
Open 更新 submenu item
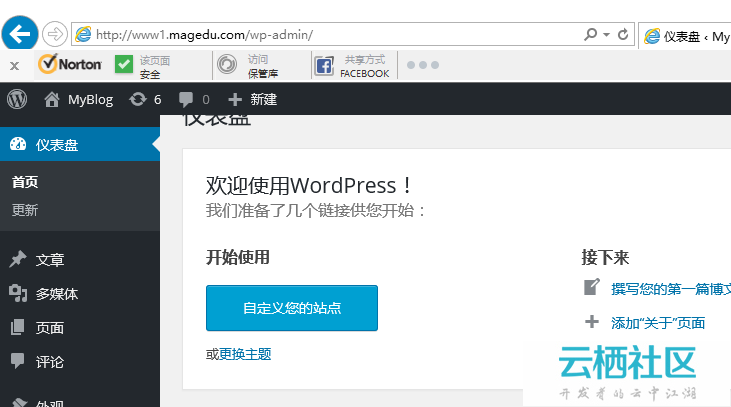coord(25,210)
